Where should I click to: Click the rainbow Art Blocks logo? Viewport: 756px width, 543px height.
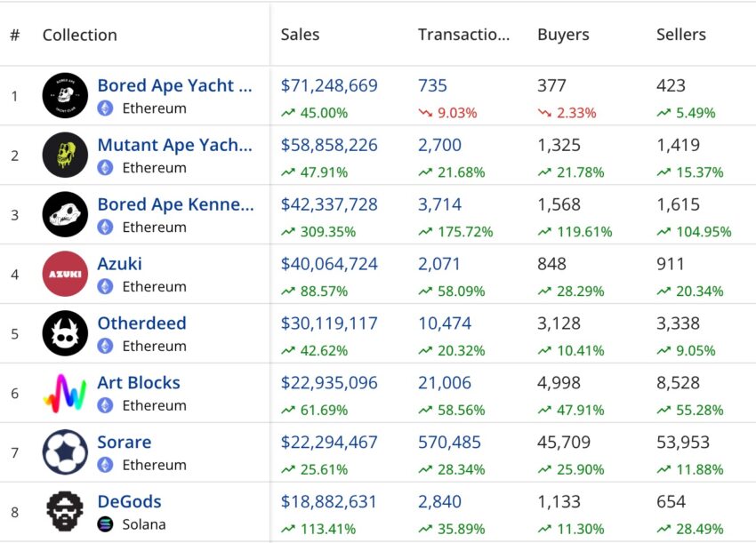click(65, 393)
